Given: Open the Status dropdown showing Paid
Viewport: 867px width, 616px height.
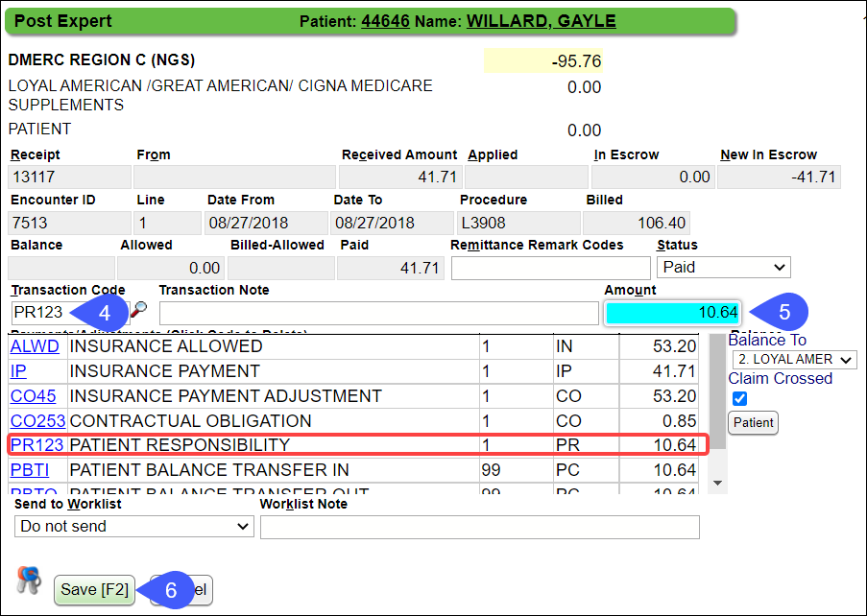Looking at the screenshot, I should [x=723, y=267].
